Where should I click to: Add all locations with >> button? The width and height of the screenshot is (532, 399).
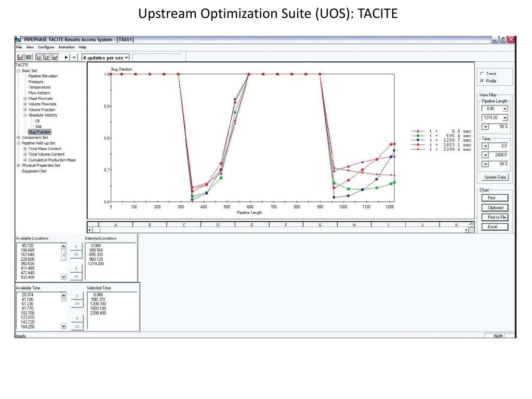[76, 255]
